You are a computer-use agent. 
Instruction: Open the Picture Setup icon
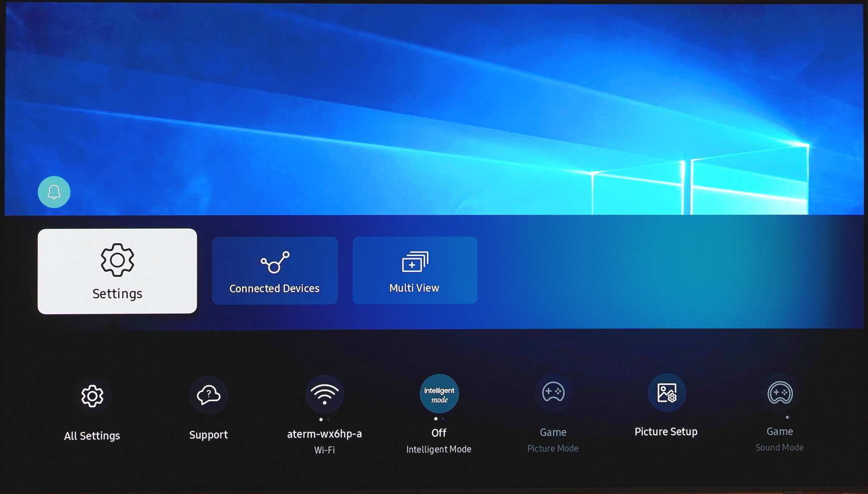pos(667,392)
